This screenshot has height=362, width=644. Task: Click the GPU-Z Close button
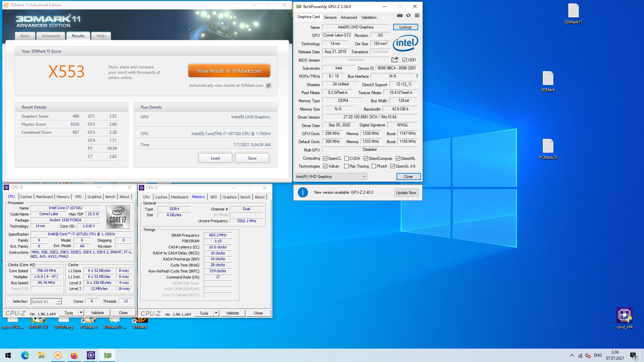tap(408, 177)
